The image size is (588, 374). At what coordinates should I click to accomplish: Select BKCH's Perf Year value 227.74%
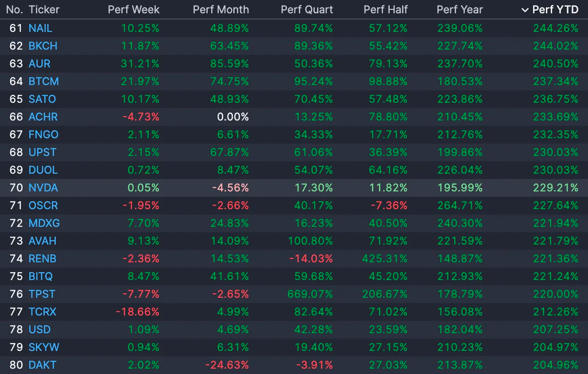point(460,46)
